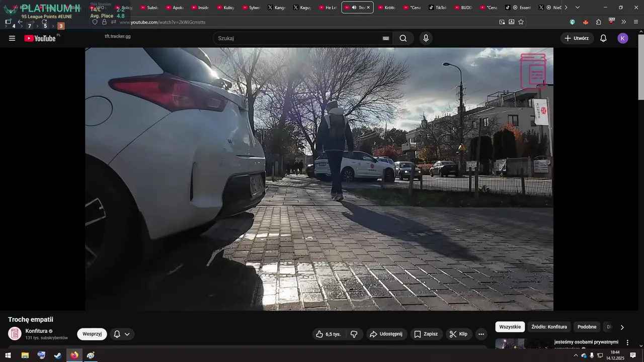644x362 pixels.
Task: Select the 'Źródło: Konfitura' chip
Action: point(549,327)
